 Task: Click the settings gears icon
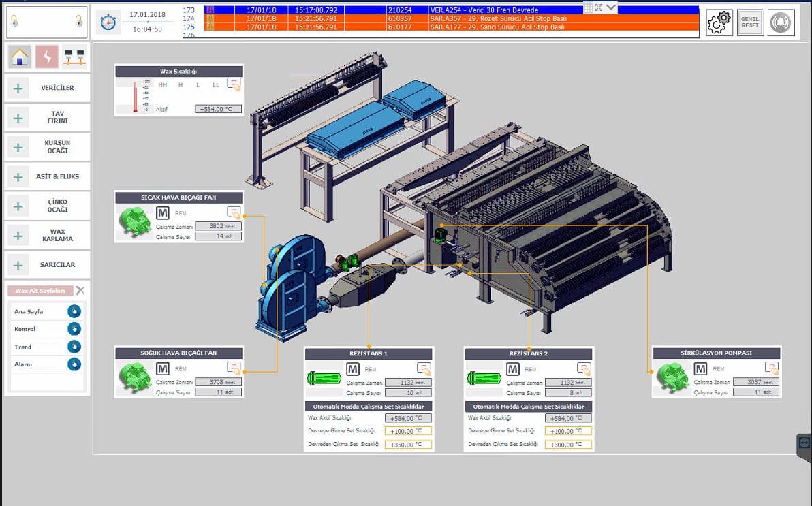(x=719, y=22)
